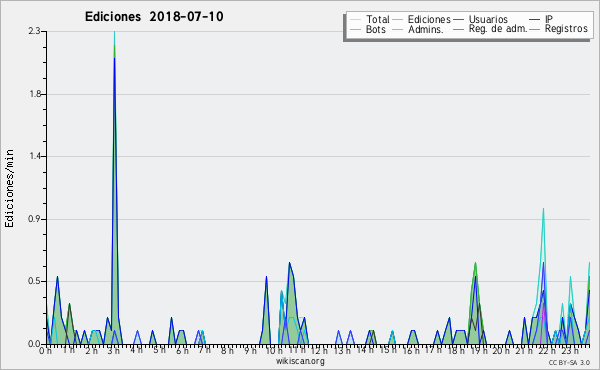
Task: Click the Total legend entry
Action: tap(370, 19)
